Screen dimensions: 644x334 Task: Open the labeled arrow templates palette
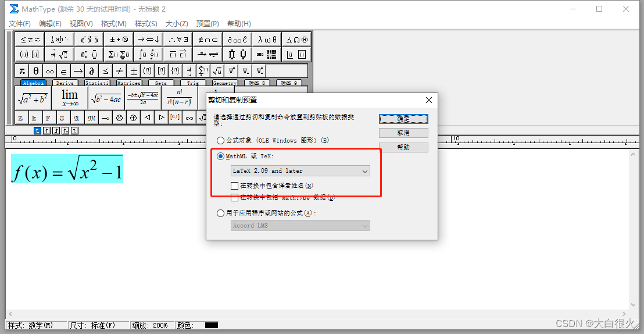click(x=207, y=54)
